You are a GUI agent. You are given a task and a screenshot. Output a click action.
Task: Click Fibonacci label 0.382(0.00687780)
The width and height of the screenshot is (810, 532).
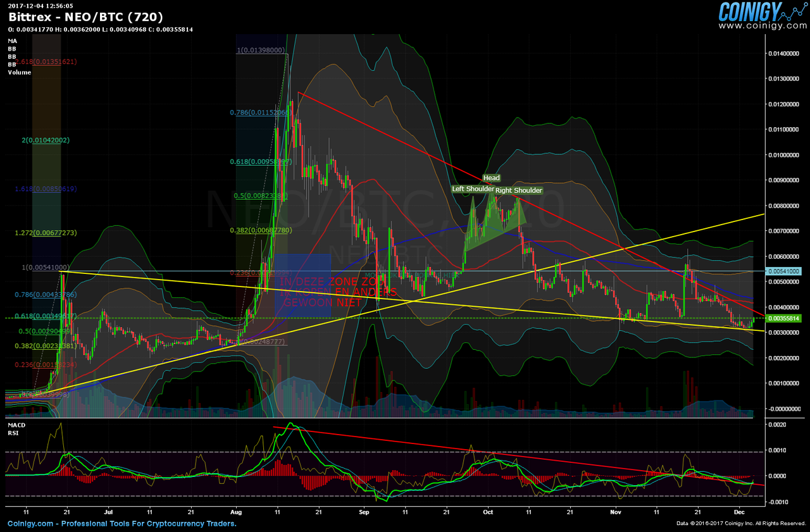click(x=261, y=230)
